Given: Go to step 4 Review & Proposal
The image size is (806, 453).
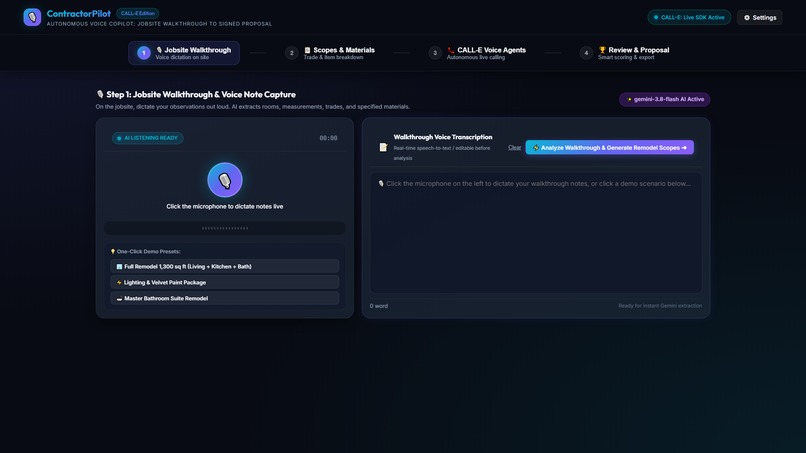Looking at the screenshot, I should point(625,53).
